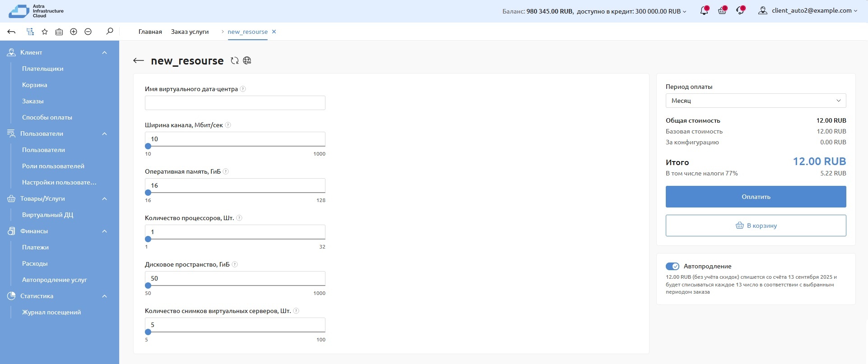Refresh the new_resourse page with reload icon
This screenshot has width=868, height=364.
(x=234, y=61)
